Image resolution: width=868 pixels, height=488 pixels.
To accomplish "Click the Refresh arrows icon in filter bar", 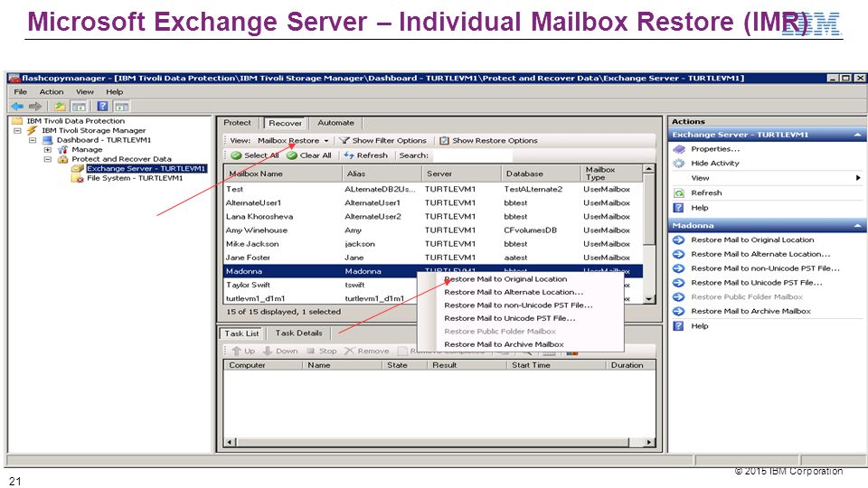I will coord(349,155).
